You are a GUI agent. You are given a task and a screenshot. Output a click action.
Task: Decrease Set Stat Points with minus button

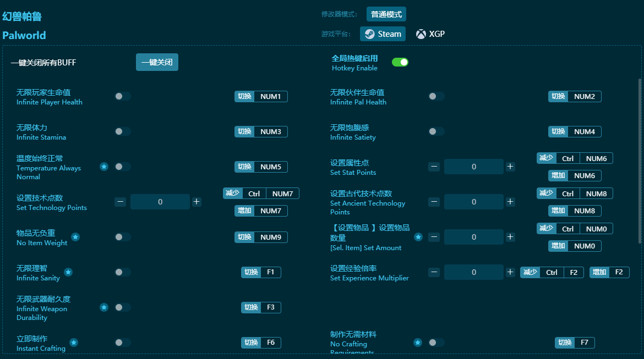(434, 167)
